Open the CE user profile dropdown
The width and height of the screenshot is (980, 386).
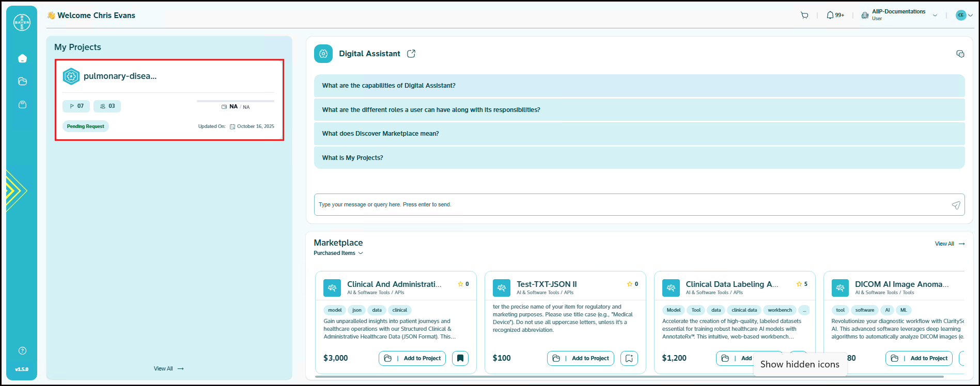pyautogui.click(x=964, y=15)
